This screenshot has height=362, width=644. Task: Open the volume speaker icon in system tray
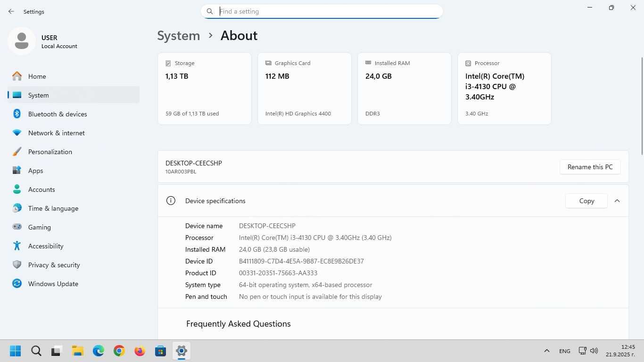[594, 351]
